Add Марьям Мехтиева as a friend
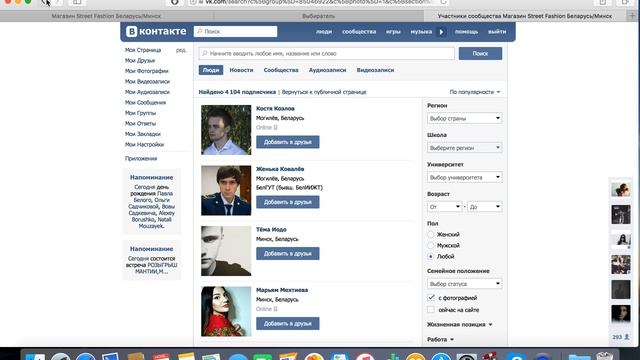640x360 pixels. click(x=288, y=324)
